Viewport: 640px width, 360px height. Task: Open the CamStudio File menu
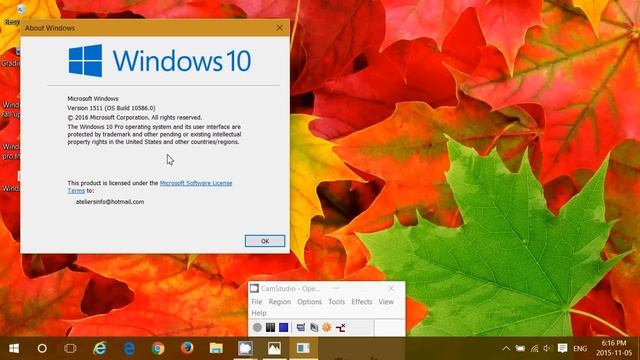pos(257,302)
